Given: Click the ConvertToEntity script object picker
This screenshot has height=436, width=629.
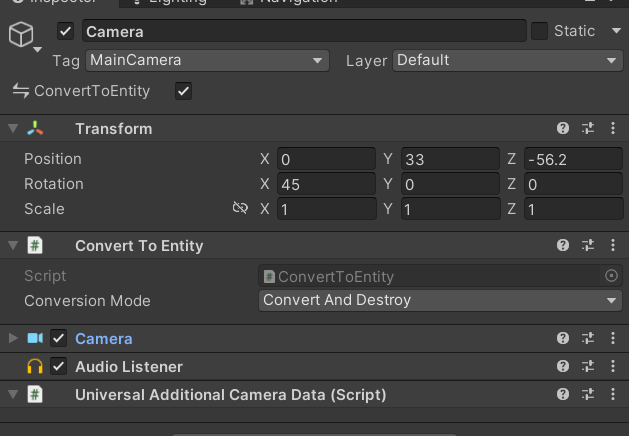Looking at the screenshot, I should pyautogui.click(x=611, y=276).
